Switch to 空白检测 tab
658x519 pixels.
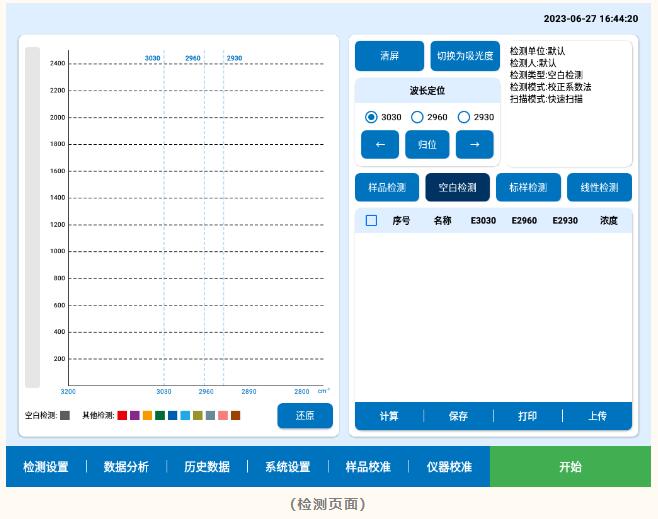coord(457,187)
